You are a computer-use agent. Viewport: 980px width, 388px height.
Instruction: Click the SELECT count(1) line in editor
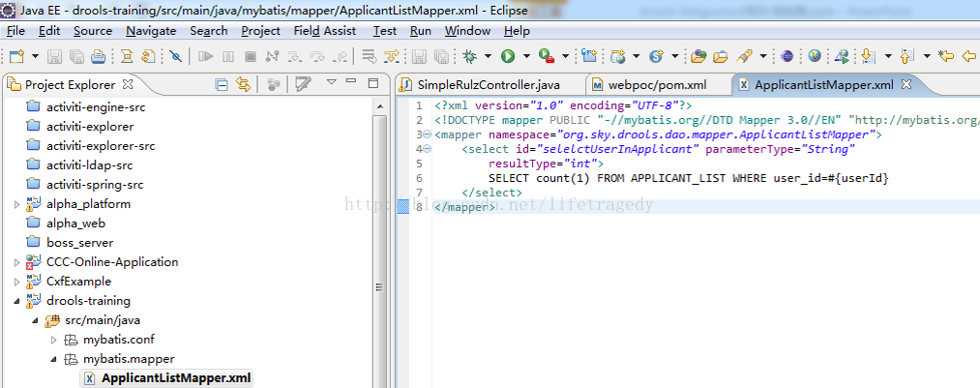[x=688, y=179]
